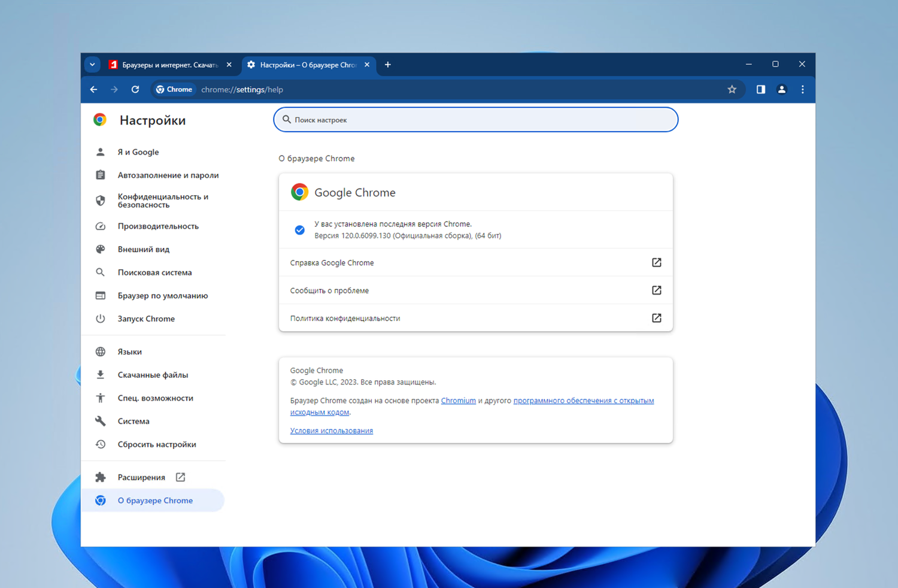The height and width of the screenshot is (588, 898).
Task: Open the Я и Google settings section
Action: tap(153, 152)
